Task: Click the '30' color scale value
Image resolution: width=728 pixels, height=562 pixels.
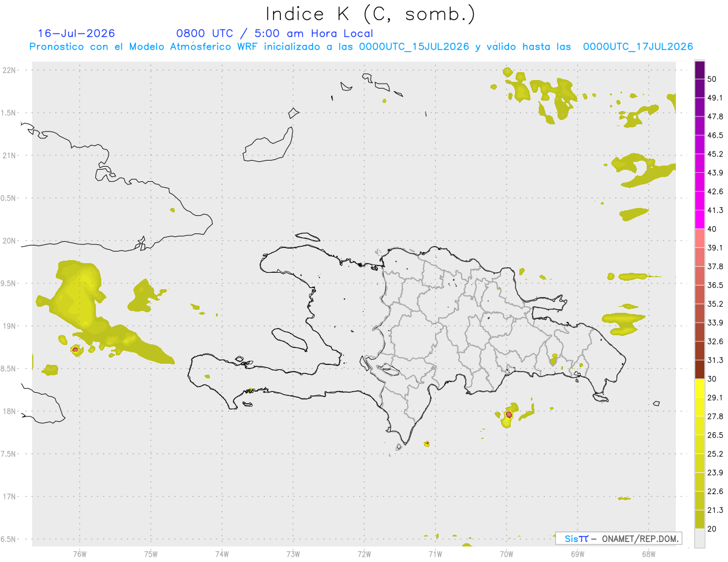Action: tap(712, 379)
